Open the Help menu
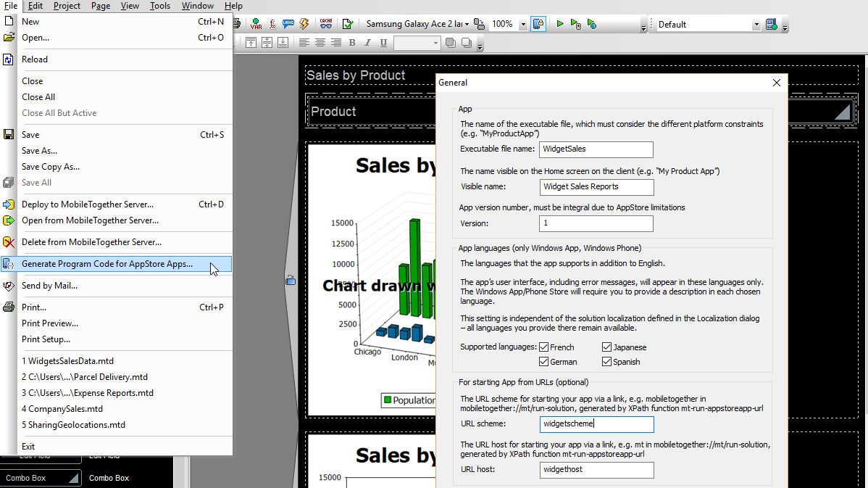 pos(233,6)
